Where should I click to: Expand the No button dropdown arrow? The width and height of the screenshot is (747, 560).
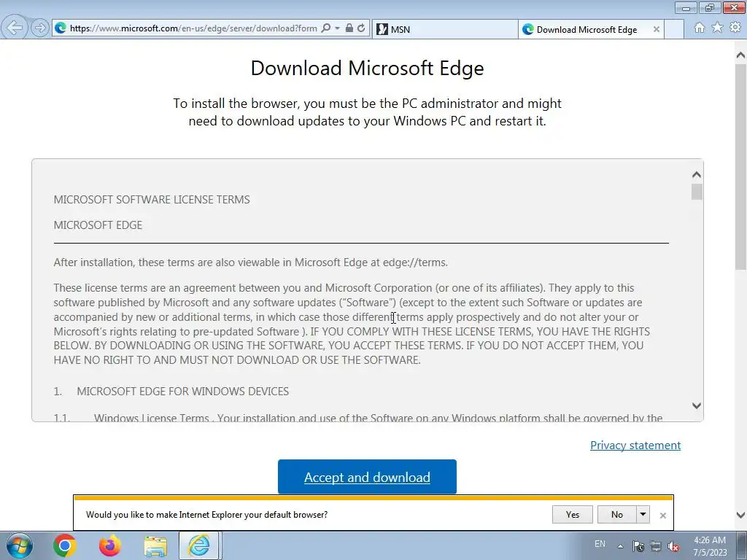coord(643,514)
